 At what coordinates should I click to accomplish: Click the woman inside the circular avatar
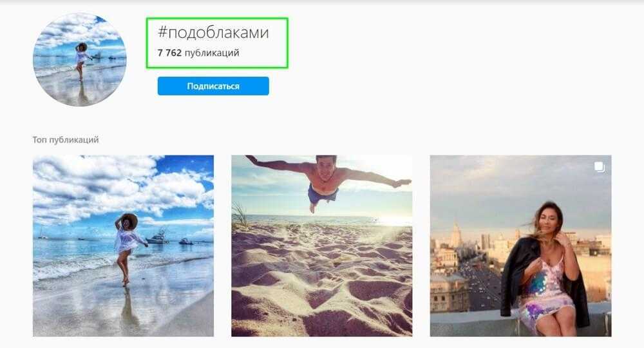click(x=81, y=61)
